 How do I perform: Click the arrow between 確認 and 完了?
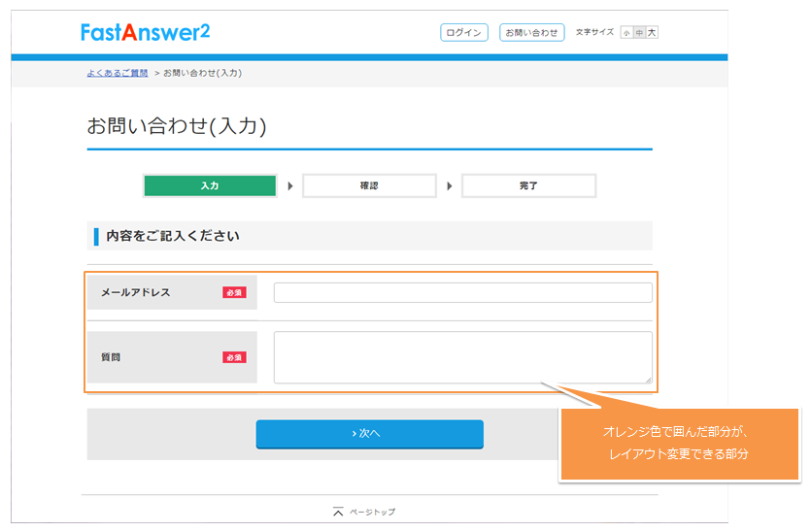(x=449, y=185)
